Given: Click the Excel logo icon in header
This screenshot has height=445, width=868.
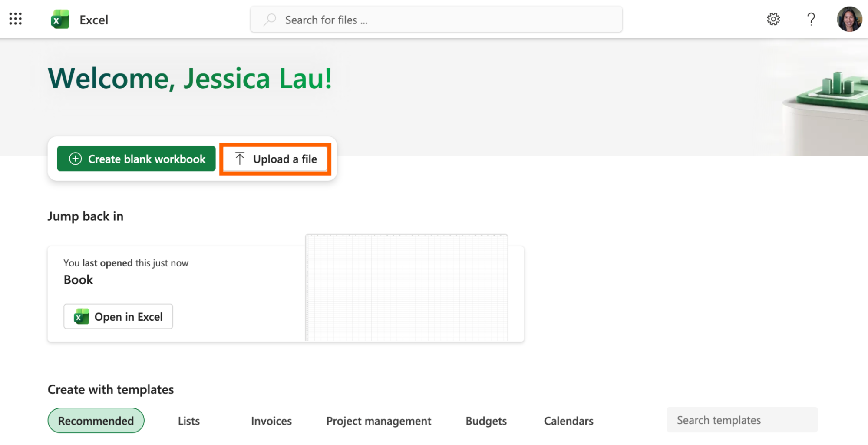Looking at the screenshot, I should point(59,20).
